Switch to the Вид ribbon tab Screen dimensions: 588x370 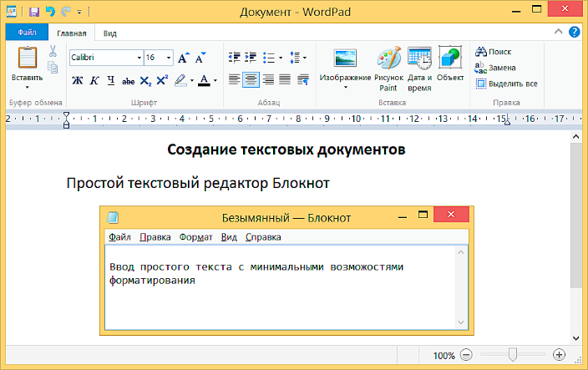tap(110, 33)
